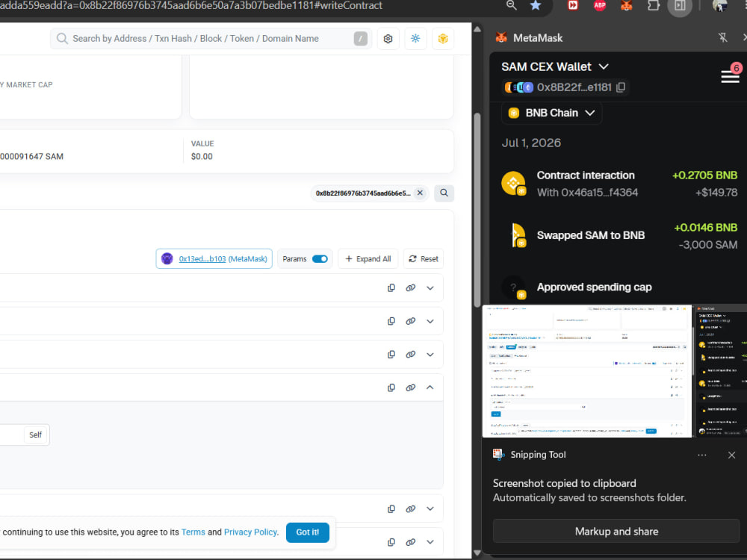747x560 pixels.
Task: Copy permalink of row below expanded section
Action: point(411,508)
